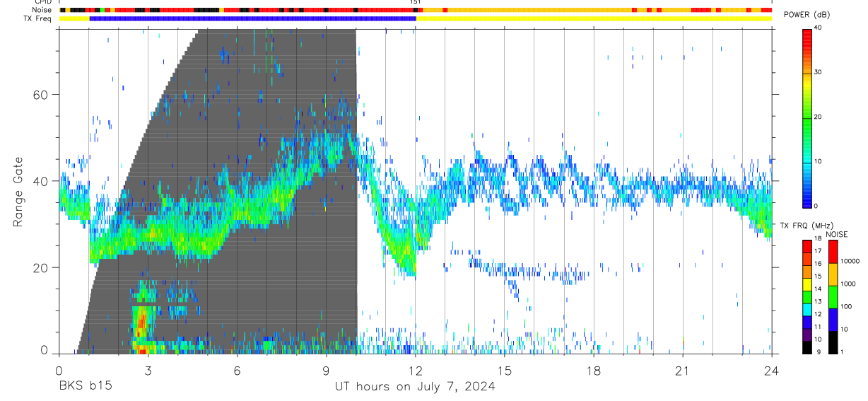
Task: Click the Noise row label at top left
Action: [43, 10]
